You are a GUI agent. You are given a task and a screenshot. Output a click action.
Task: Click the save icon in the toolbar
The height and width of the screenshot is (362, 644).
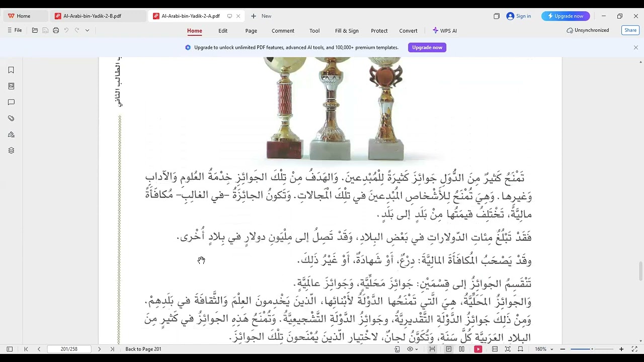pyautogui.click(x=45, y=31)
